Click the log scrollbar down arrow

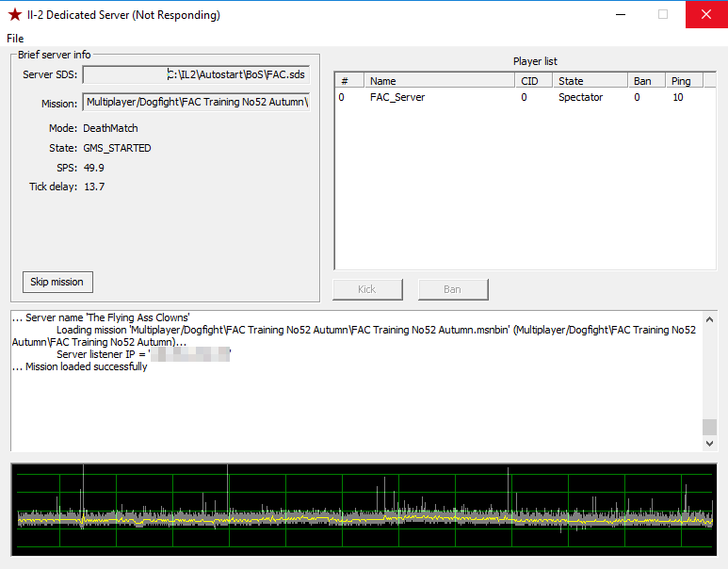(709, 444)
